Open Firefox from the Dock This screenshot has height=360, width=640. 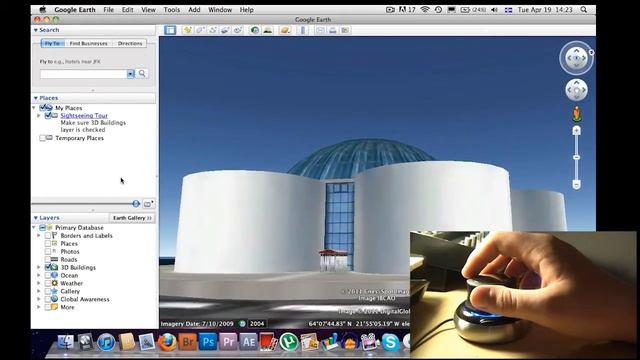(167, 342)
